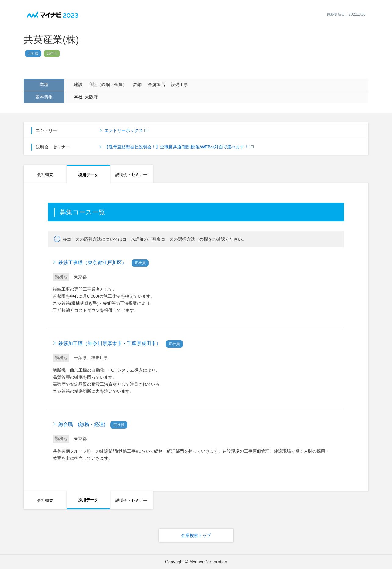This screenshot has height=569, width=392.
Task: Click 正社員 badge under company name
Action: pos(33,53)
